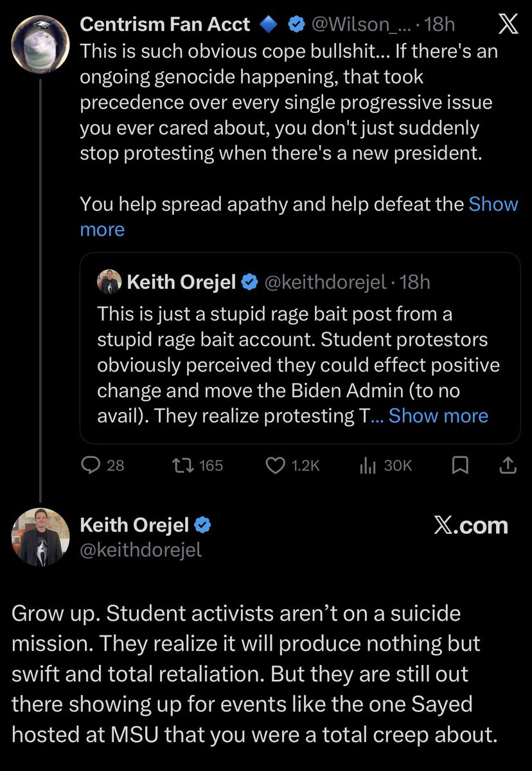
Task: Click the X.com label
Action: (470, 526)
